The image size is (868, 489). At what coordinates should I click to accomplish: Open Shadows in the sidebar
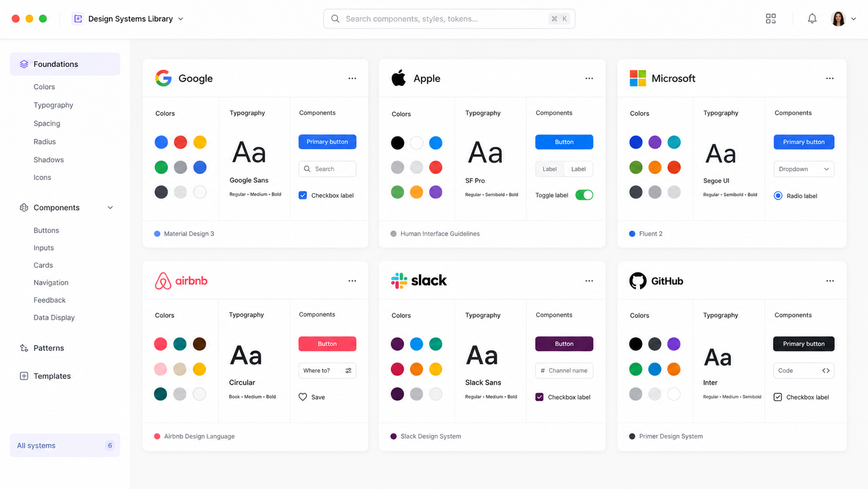click(x=49, y=160)
